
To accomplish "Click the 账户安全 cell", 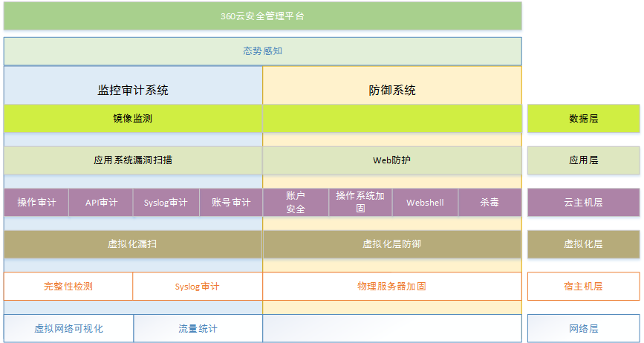I will coord(296,202).
